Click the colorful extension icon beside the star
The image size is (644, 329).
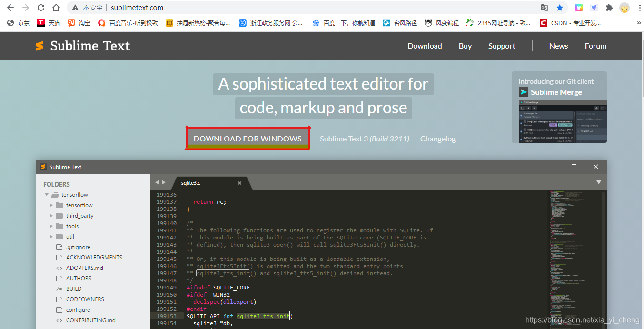[579, 8]
